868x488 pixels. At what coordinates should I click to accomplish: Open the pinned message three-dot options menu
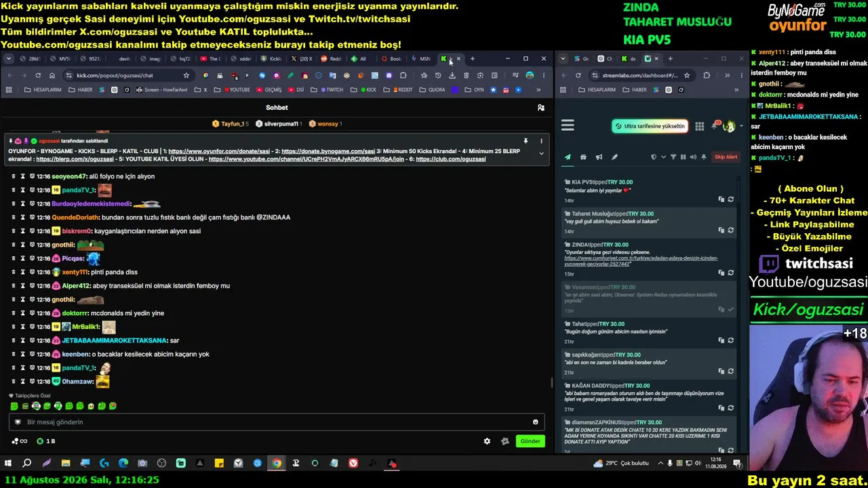click(x=541, y=141)
